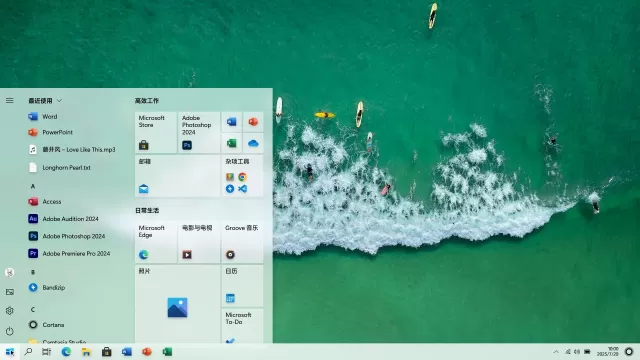Open PowerPoint from the taskbar
640x360 pixels.
[x=147, y=352]
